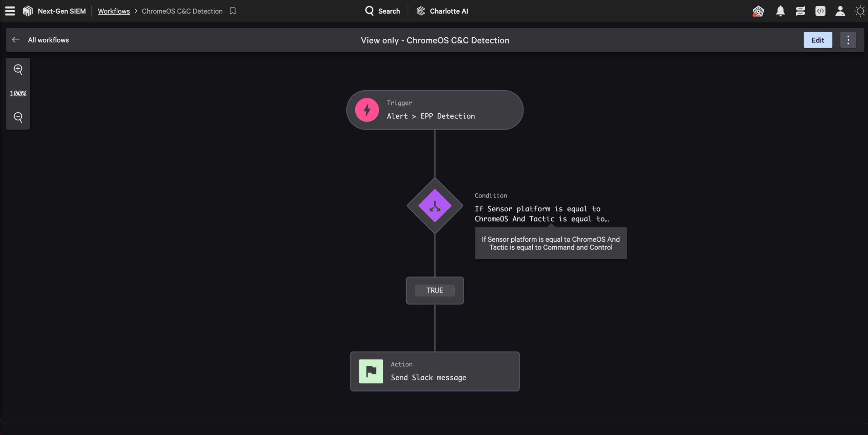The width and height of the screenshot is (868, 435).
Task: Toggle light/dark theme sun icon
Action: click(860, 11)
